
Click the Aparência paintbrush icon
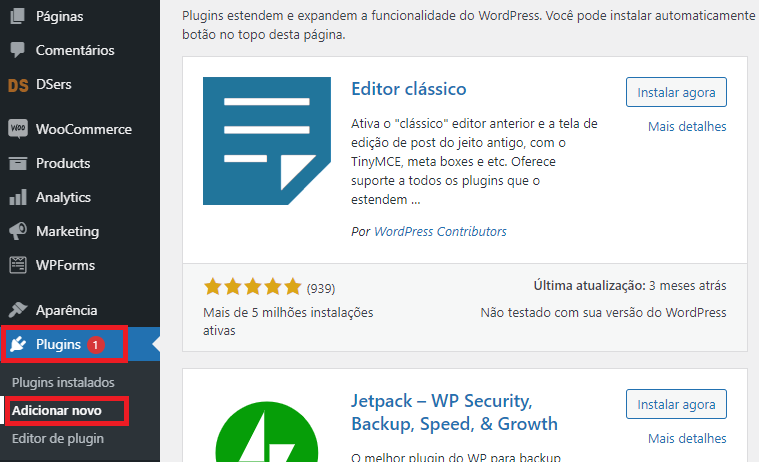click(x=18, y=309)
